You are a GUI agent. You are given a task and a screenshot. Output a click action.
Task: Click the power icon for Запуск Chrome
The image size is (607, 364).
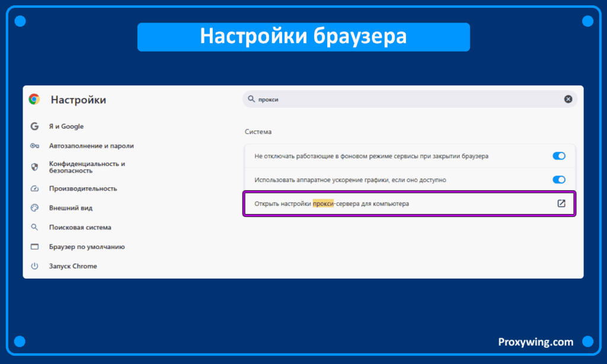click(34, 266)
